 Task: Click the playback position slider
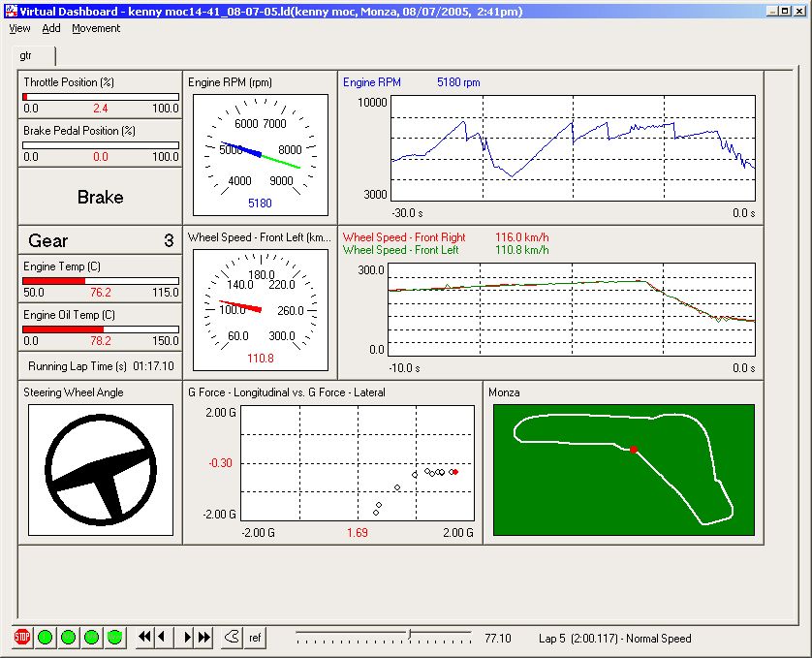click(410, 635)
